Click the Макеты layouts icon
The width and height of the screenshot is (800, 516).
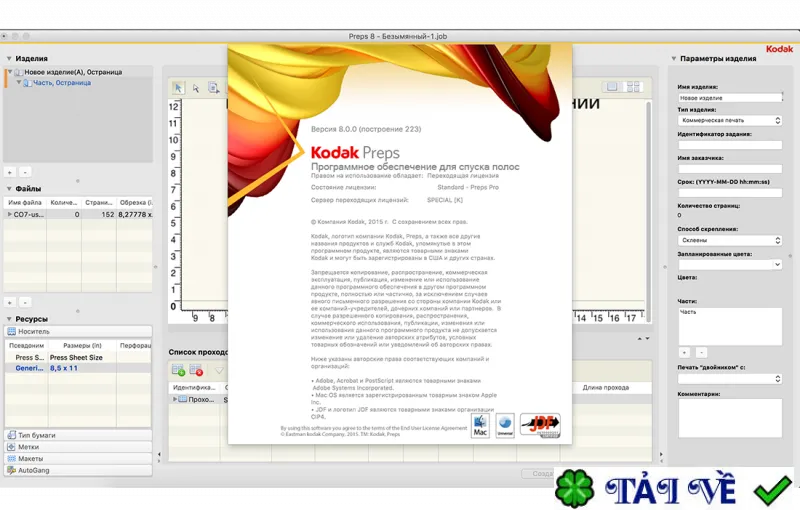pos(12,458)
